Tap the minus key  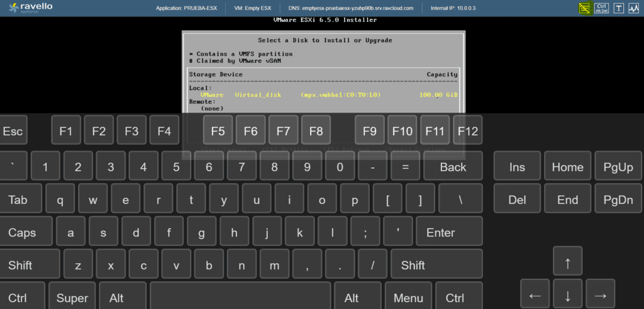372,166
